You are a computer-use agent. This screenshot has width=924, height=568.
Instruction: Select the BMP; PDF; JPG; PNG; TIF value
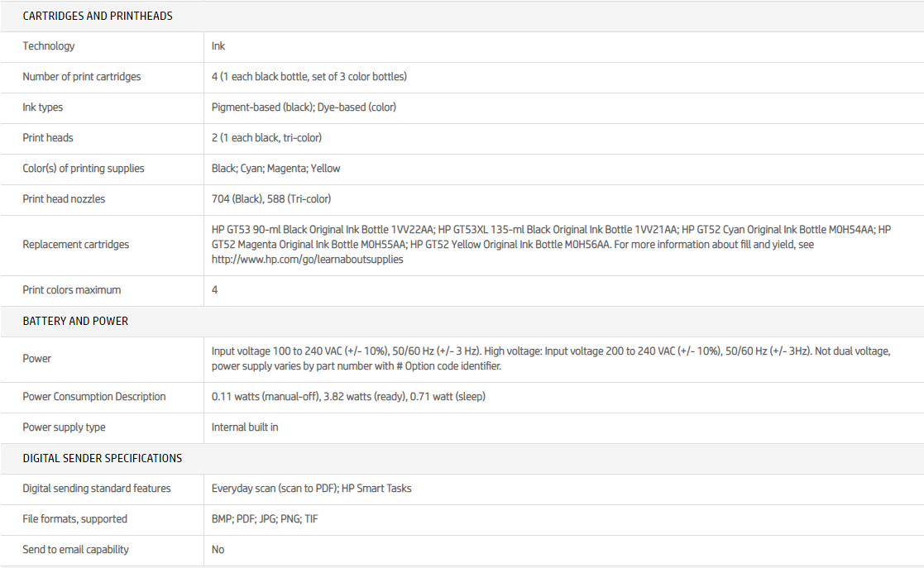pyautogui.click(x=266, y=519)
